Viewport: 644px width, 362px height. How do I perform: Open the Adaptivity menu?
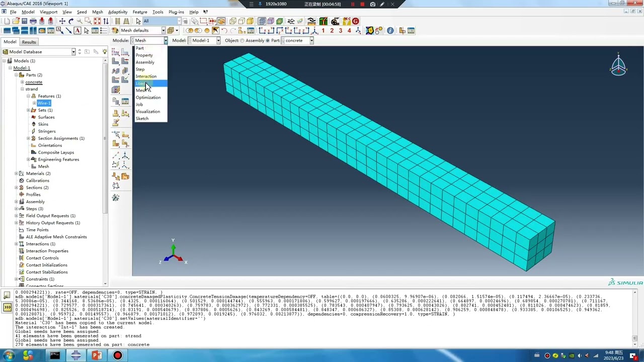coord(118,12)
